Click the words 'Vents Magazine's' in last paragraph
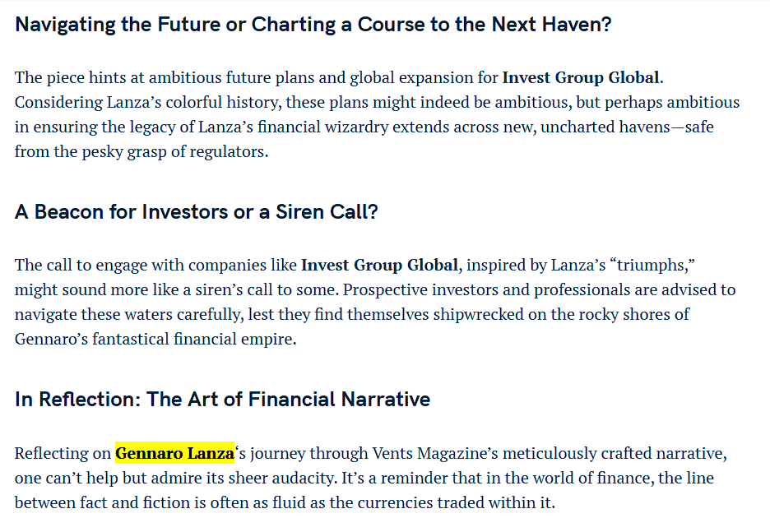Image resolution: width=770 pixels, height=532 pixels. coord(435,453)
